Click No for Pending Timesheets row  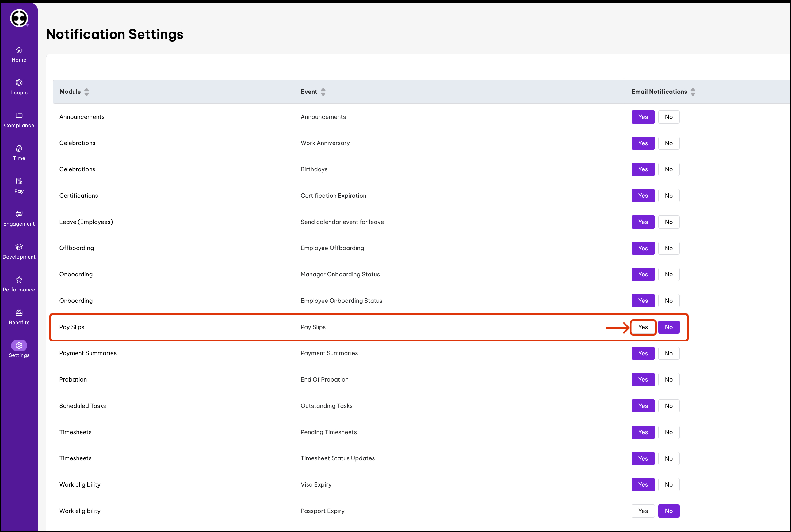point(668,432)
